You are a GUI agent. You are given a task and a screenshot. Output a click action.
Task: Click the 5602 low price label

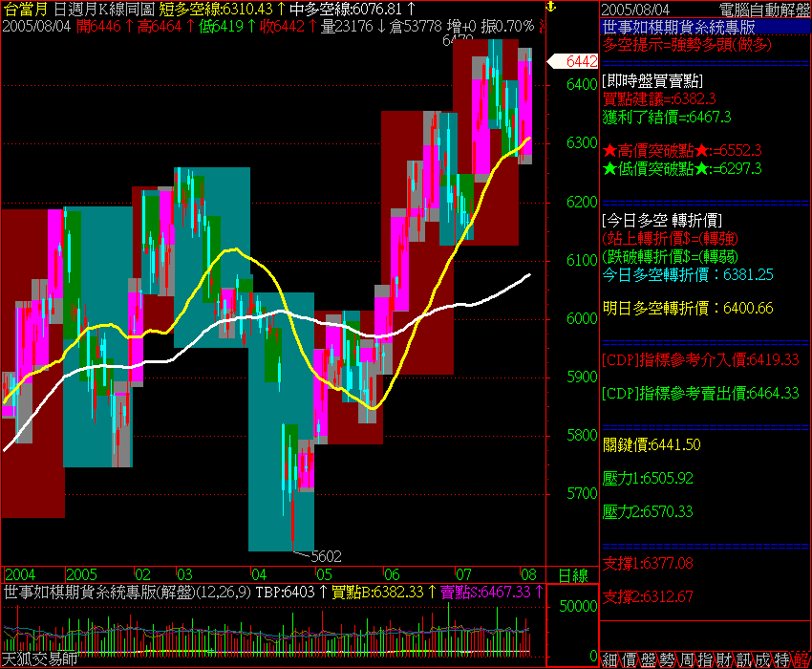pos(326,555)
